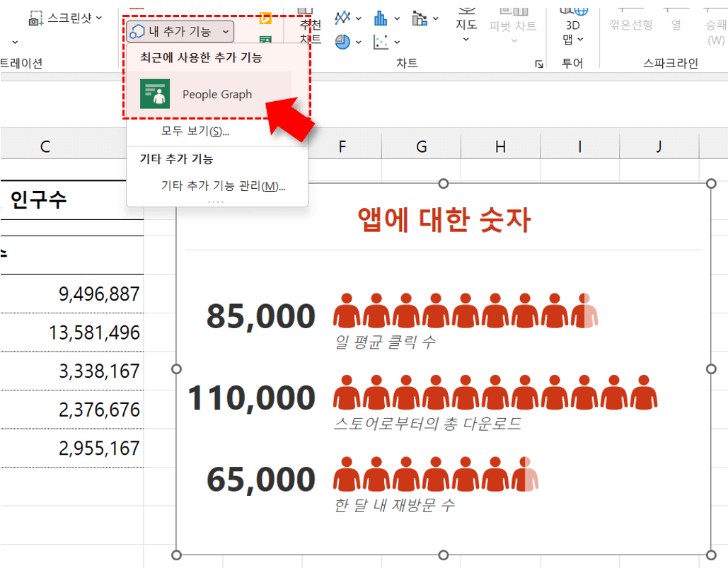Select column C header
The height and width of the screenshot is (568, 728).
[x=45, y=146]
